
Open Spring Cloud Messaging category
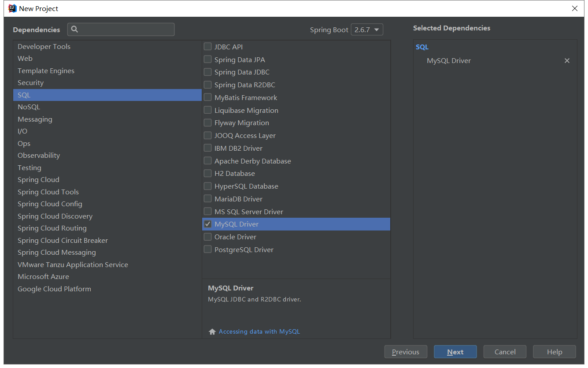click(107, 252)
